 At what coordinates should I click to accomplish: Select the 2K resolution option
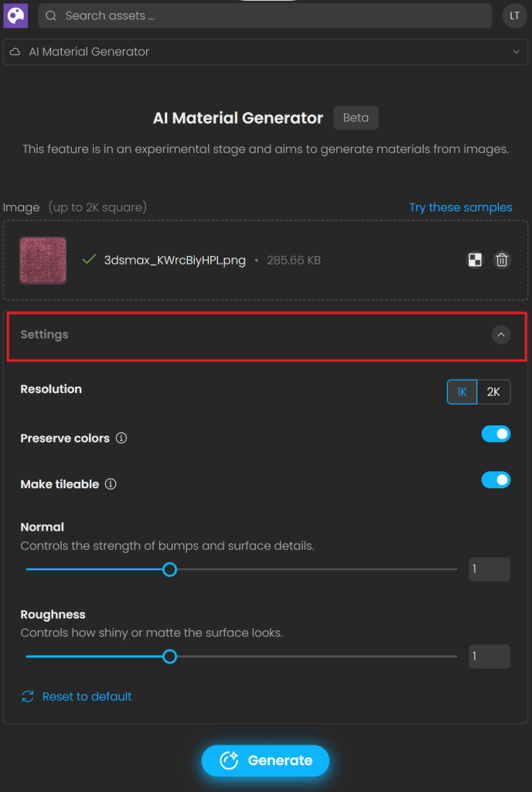pos(494,391)
